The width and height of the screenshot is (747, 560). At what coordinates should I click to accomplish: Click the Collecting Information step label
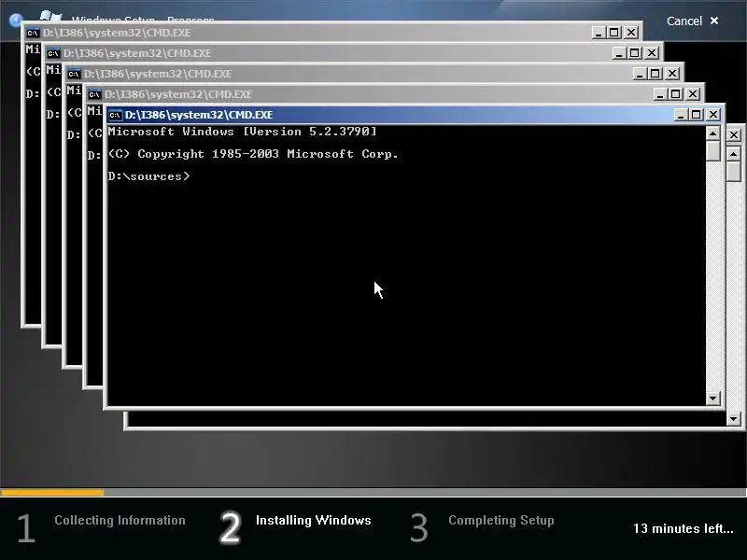click(x=120, y=520)
